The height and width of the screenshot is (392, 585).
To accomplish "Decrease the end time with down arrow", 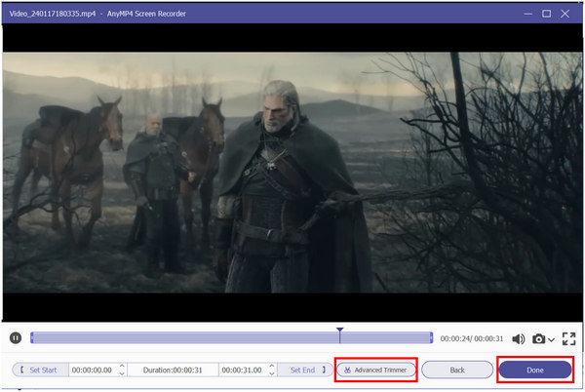I will [272, 374].
